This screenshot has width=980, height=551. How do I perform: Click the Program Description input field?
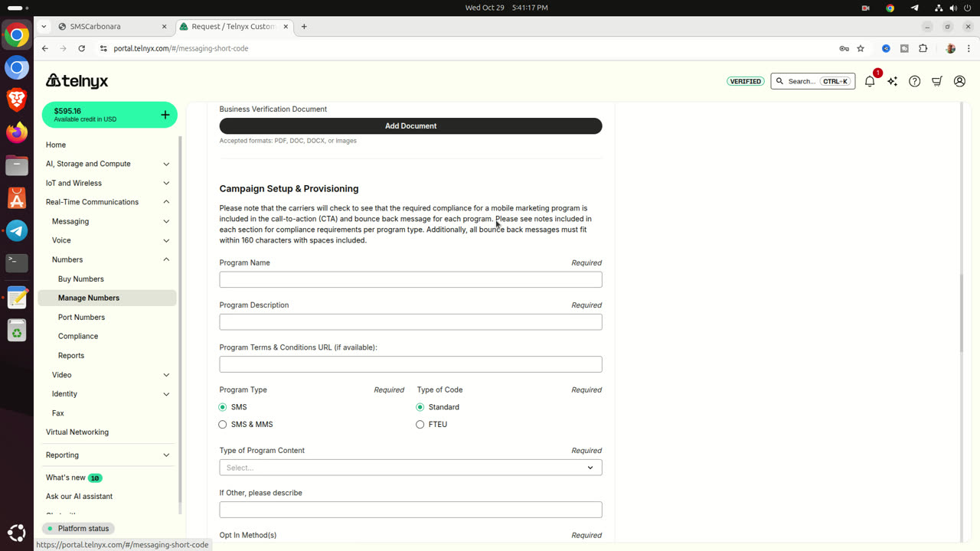click(410, 322)
